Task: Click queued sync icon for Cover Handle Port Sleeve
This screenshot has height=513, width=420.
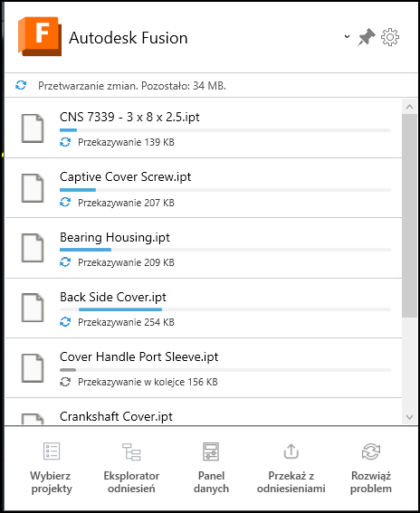Action: click(65, 382)
